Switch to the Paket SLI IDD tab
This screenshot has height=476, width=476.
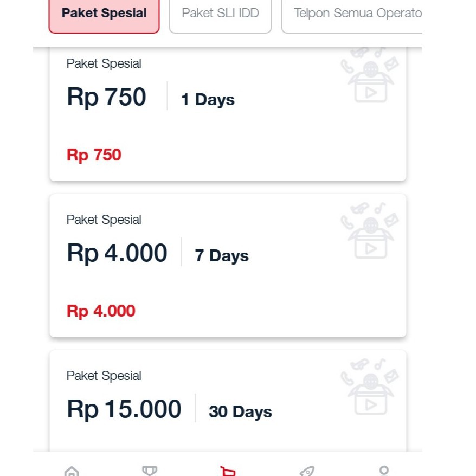[220, 13]
